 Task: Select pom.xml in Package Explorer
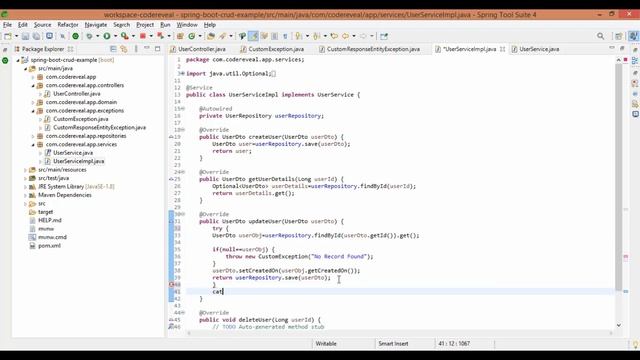49,246
